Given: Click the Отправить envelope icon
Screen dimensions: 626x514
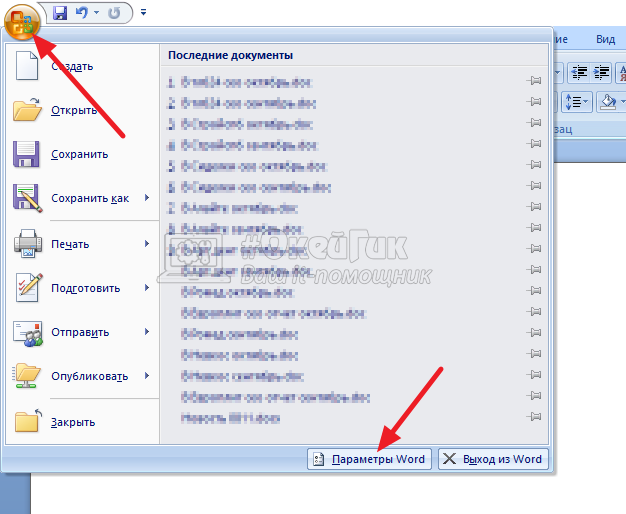Looking at the screenshot, I should pos(28,333).
